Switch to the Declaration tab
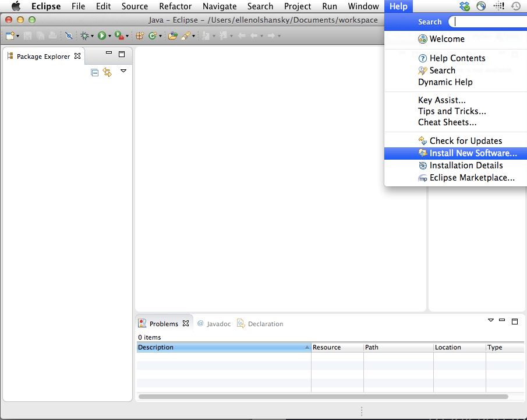Screen dimensions: 527x420 (260, 324)
